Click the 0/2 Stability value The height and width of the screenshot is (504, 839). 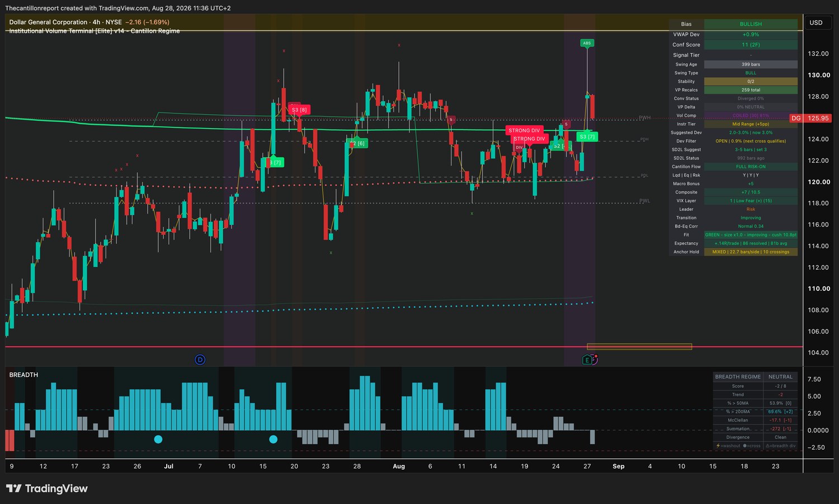pyautogui.click(x=751, y=82)
